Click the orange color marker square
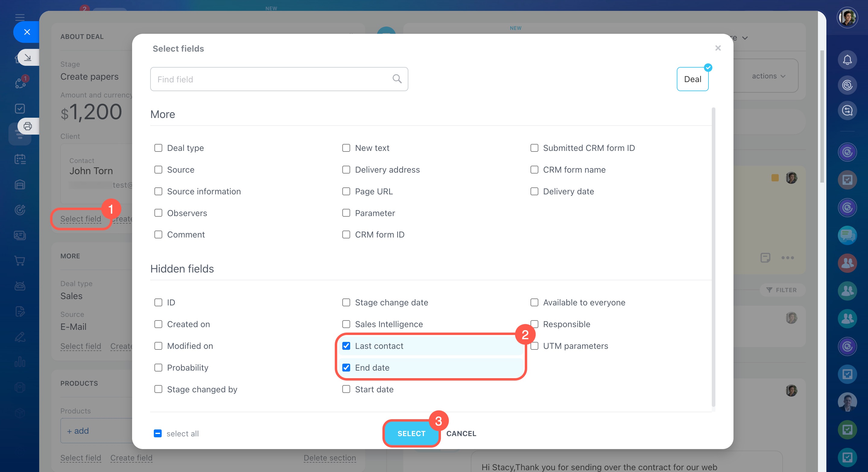Screen dimensions: 868x472 pyautogui.click(x=775, y=178)
